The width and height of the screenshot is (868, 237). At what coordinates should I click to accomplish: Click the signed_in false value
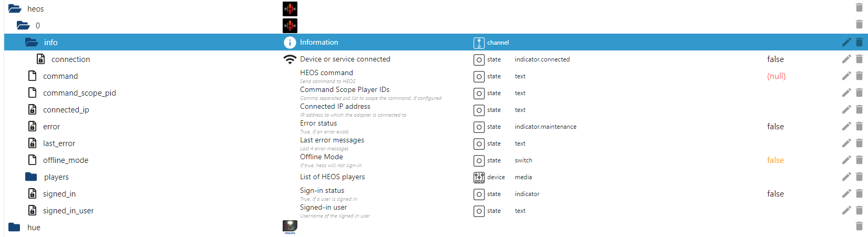tap(775, 193)
